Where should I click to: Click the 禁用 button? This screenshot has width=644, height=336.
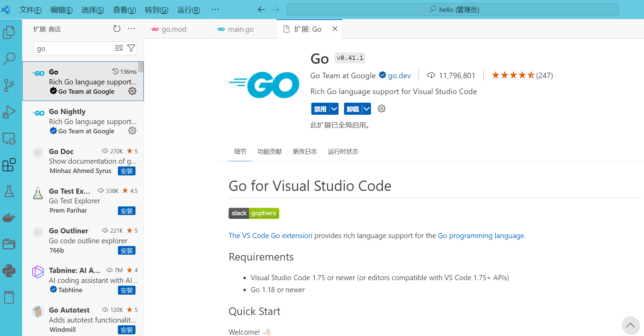tap(320, 109)
